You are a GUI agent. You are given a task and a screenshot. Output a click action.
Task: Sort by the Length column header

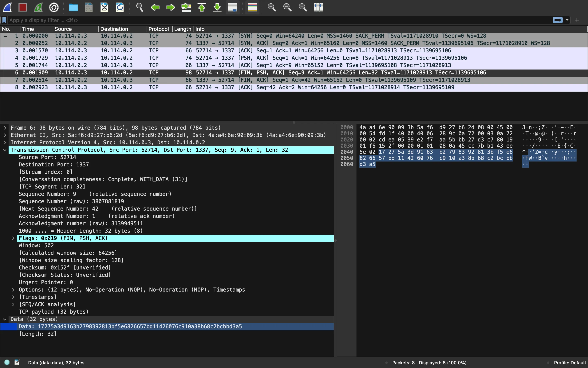coord(183,29)
